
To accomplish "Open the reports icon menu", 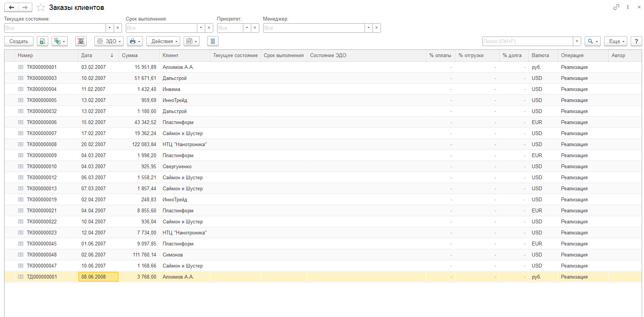I will 192,41.
